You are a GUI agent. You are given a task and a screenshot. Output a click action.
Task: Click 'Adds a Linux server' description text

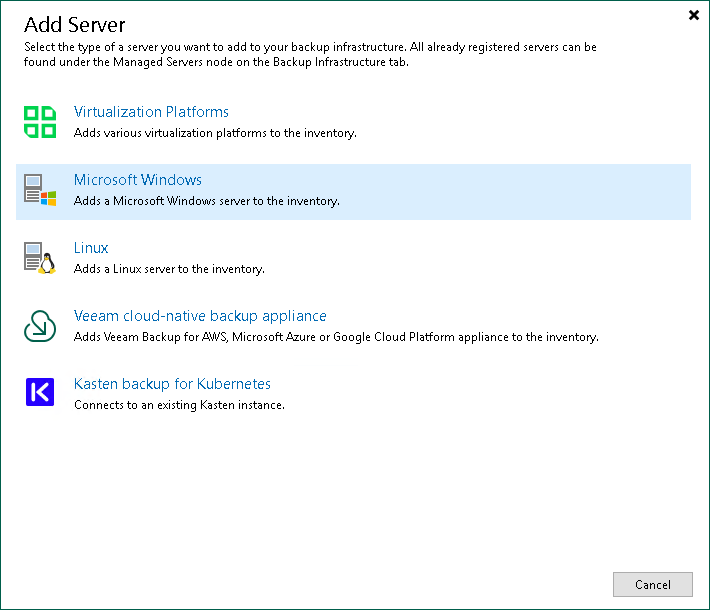(x=169, y=269)
